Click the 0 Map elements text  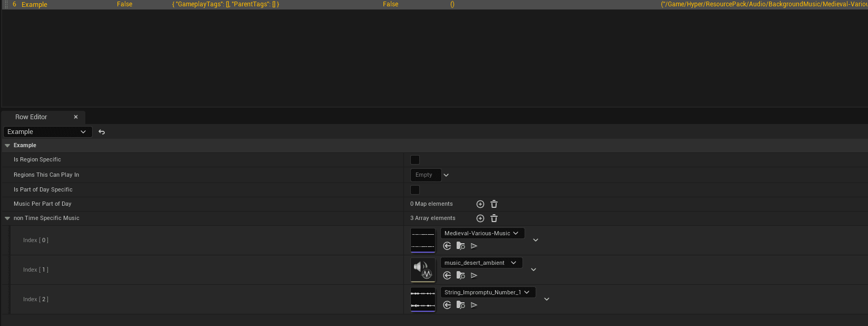[431, 204]
